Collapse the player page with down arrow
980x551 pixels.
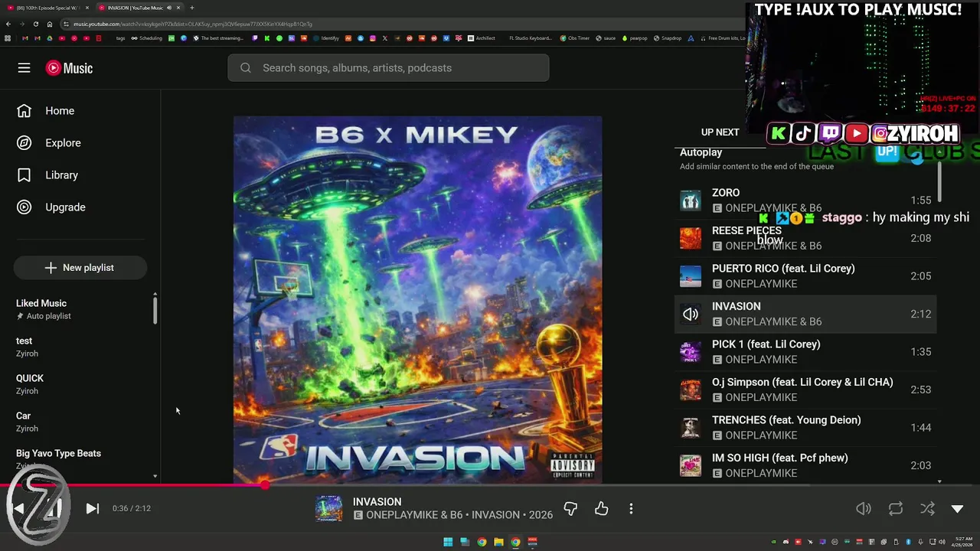pos(957,508)
